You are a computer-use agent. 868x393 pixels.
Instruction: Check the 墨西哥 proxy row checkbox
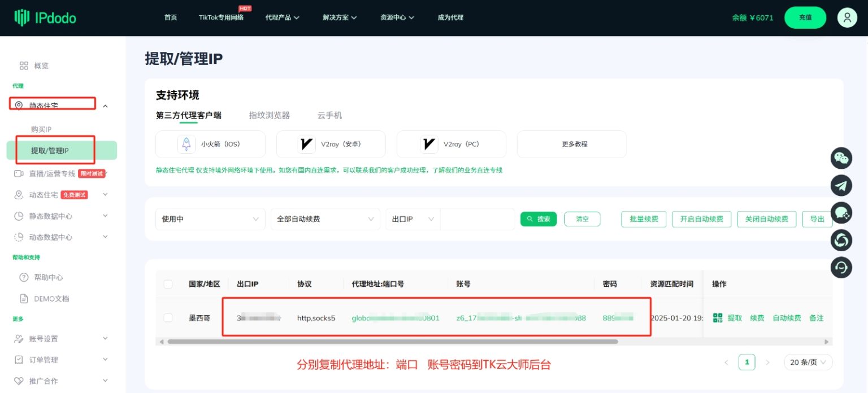168,317
